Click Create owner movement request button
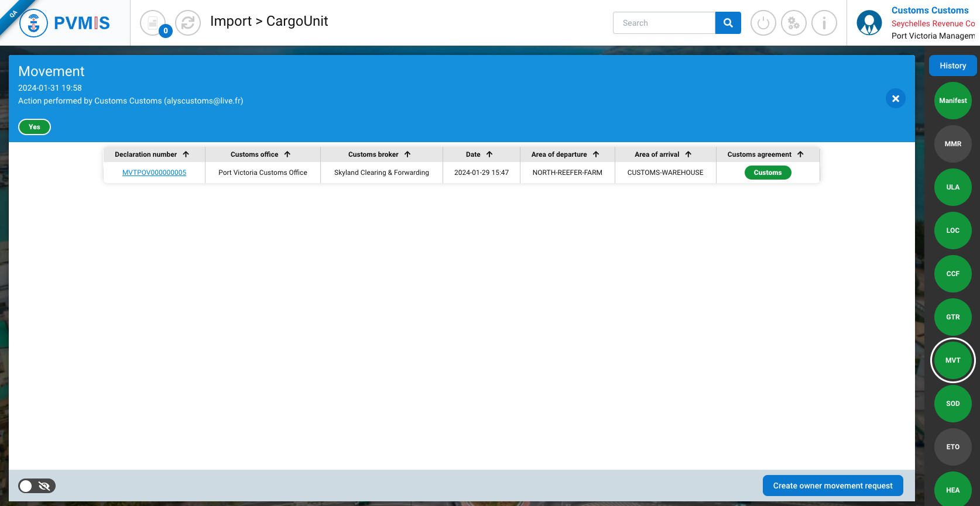980x506 pixels. (x=832, y=486)
